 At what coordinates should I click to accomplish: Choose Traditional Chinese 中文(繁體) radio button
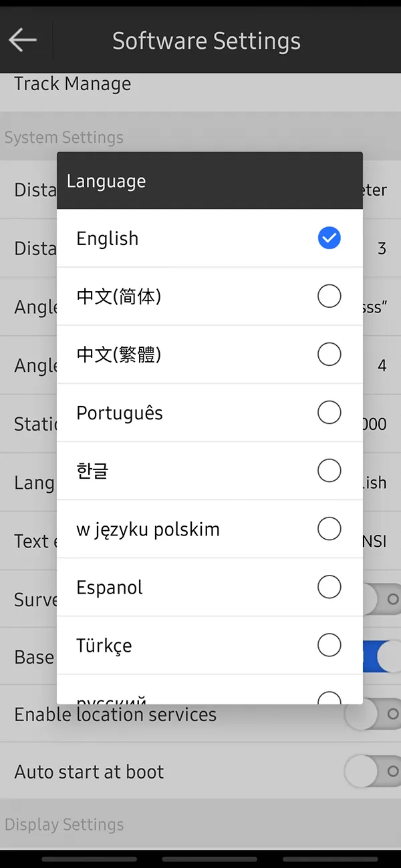[x=329, y=355]
